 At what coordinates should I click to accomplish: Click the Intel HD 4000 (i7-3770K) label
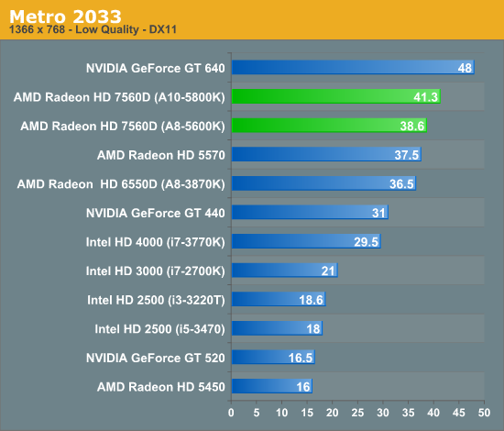click(155, 242)
